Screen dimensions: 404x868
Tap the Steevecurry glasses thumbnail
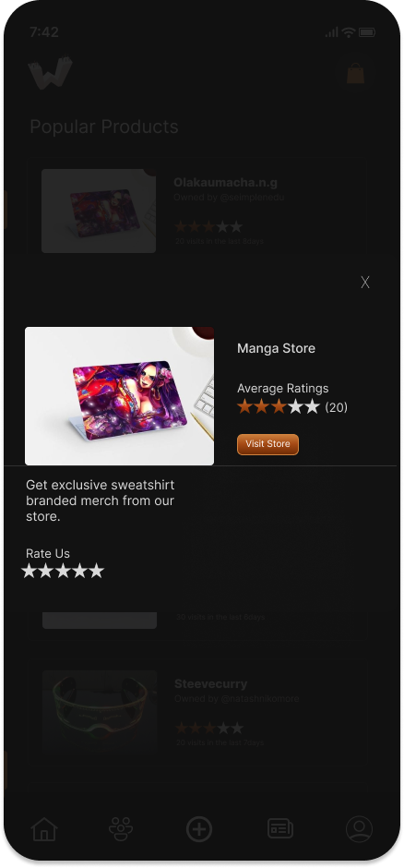pyautogui.click(x=100, y=712)
